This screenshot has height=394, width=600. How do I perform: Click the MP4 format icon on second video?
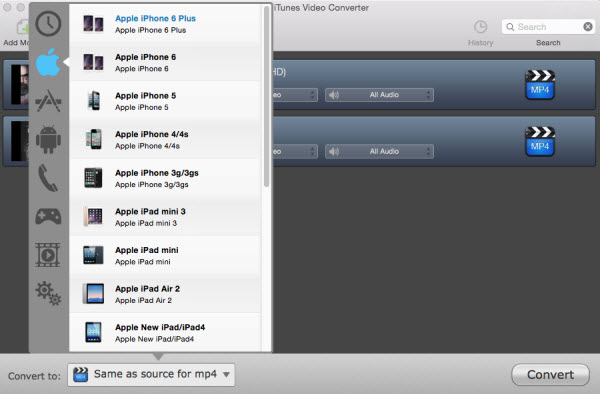[x=540, y=141]
